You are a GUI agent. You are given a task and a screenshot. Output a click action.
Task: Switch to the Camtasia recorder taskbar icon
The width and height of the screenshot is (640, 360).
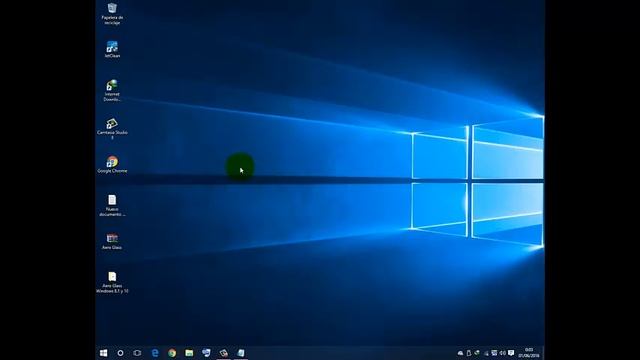223,353
